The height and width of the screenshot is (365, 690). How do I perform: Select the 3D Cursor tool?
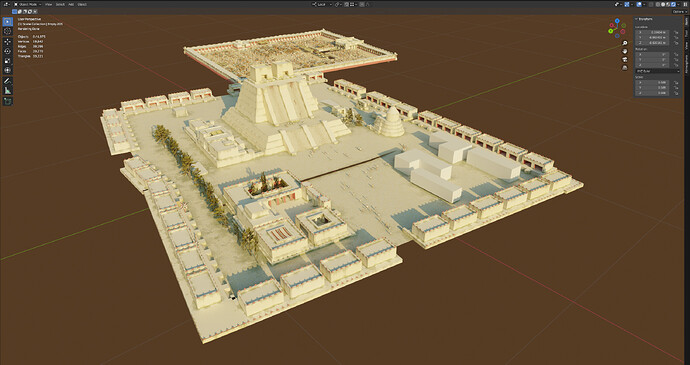[x=7, y=31]
